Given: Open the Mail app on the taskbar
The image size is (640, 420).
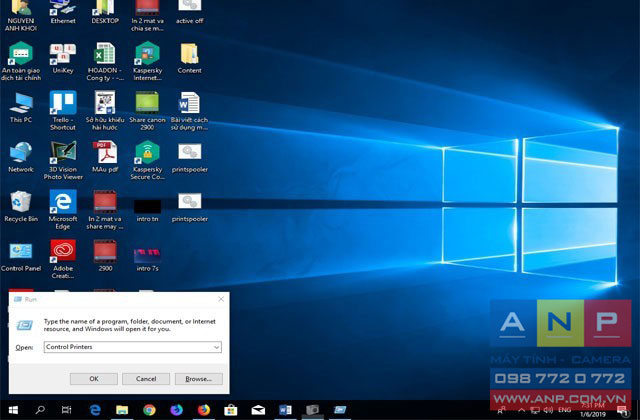Looking at the screenshot, I should pyautogui.click(x=258, y=410).
